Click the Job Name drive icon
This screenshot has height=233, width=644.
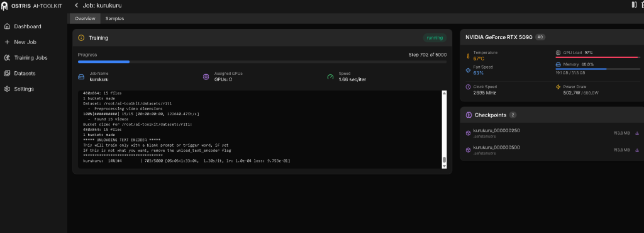click(x=81, y=76)
